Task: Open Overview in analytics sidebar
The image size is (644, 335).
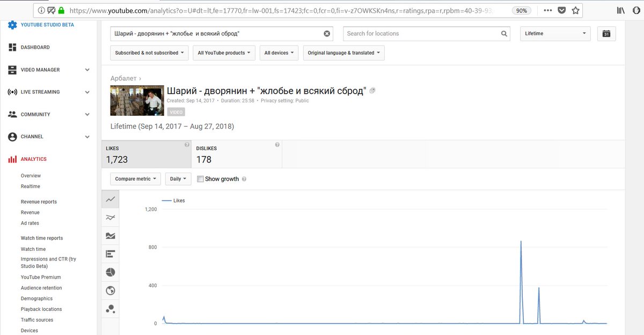Action: (x=31, y=176)
